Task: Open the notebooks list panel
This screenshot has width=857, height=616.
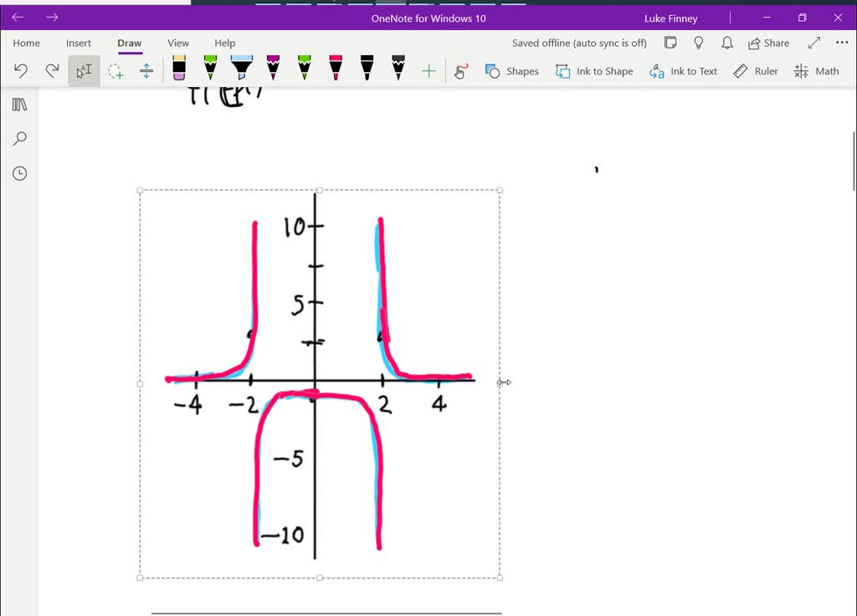Action: coord(19,104)
